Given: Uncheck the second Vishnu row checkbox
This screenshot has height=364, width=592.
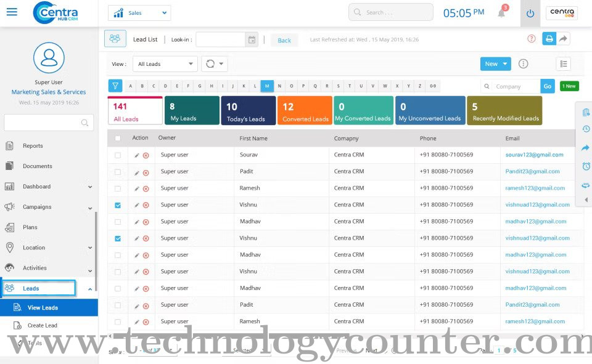Looking at the screenshot, I should [x=118, y=238].
